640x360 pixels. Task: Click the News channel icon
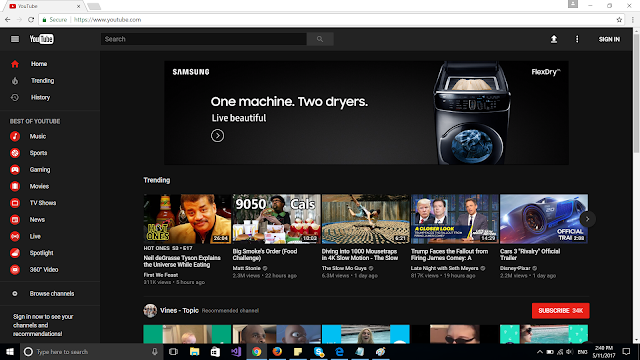(x=15, y=220)
